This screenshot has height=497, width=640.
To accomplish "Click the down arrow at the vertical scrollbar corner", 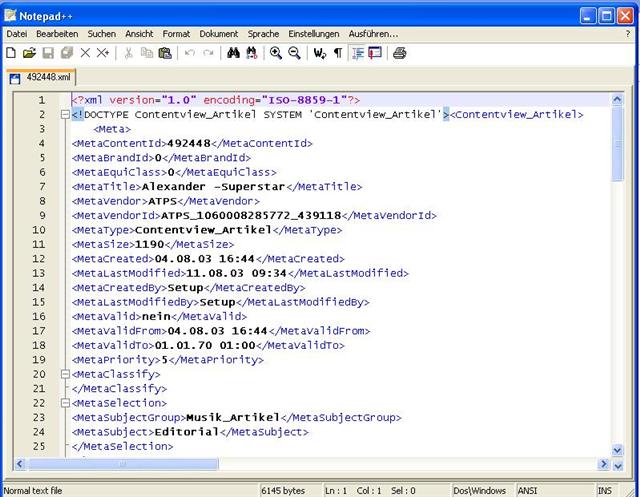I will coord(618,466).
